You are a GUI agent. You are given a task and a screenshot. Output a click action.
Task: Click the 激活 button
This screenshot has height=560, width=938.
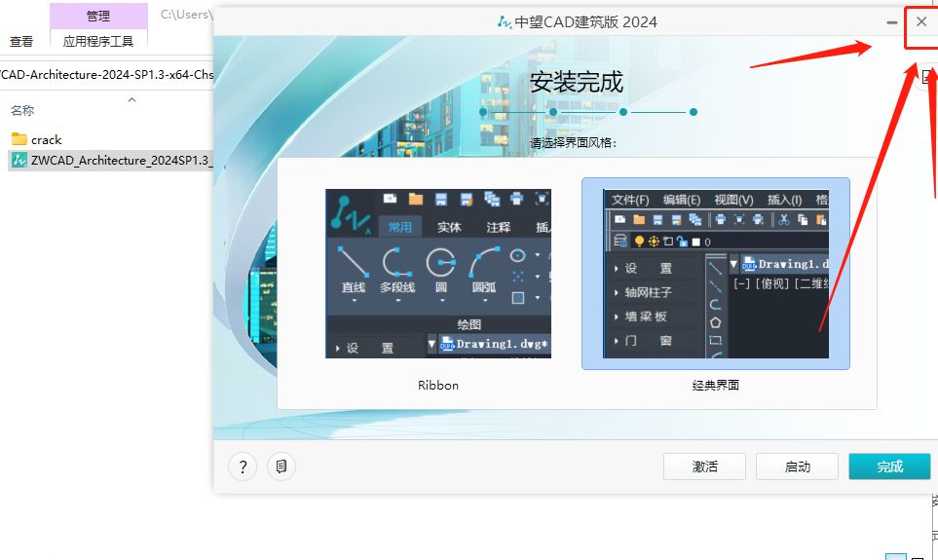(x=704, y=467)
